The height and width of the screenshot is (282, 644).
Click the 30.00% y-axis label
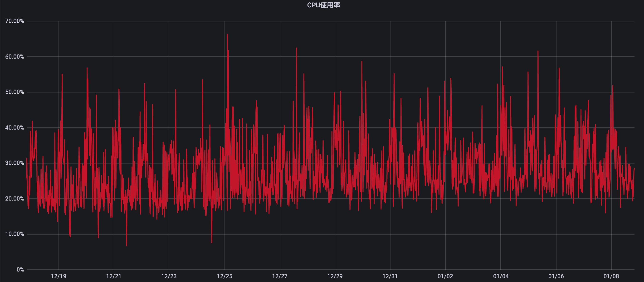pos(15,163)
